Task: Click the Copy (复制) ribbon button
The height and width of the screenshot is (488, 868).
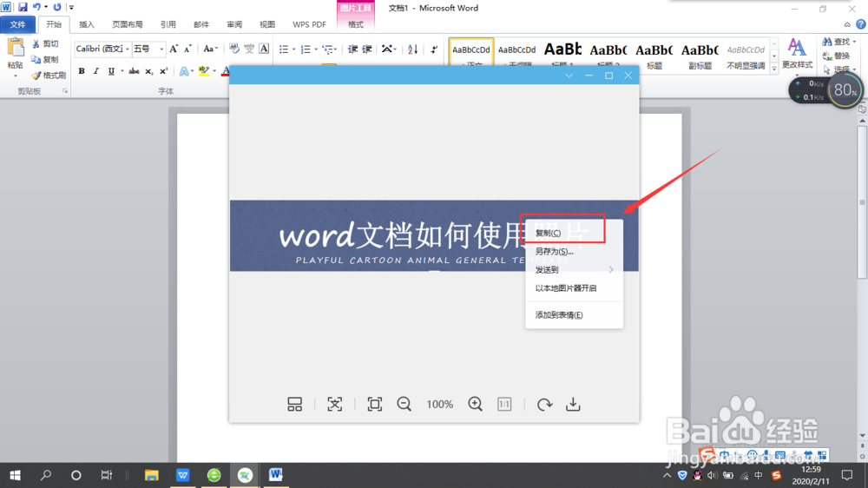Action: (x=45, y=59)
